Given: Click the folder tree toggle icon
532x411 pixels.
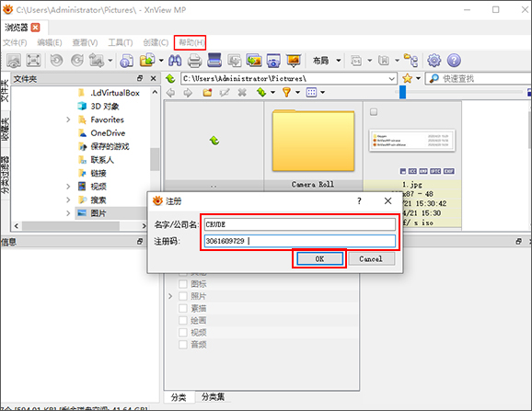Looking at the screenshot, I should click(411, 61).
